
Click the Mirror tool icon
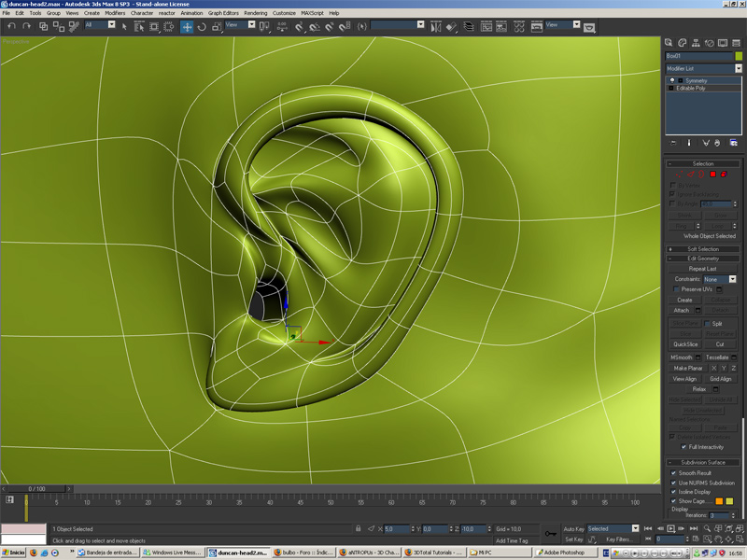pos(436,27)
